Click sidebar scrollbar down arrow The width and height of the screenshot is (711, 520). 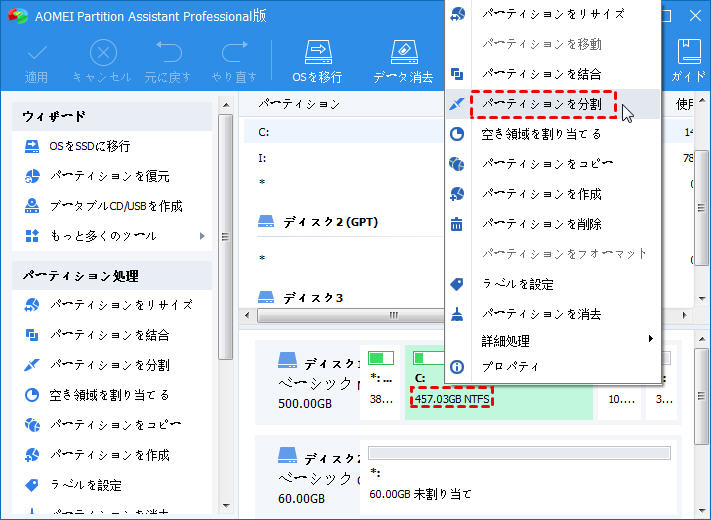pyautogui.click(x=226, y=505)
